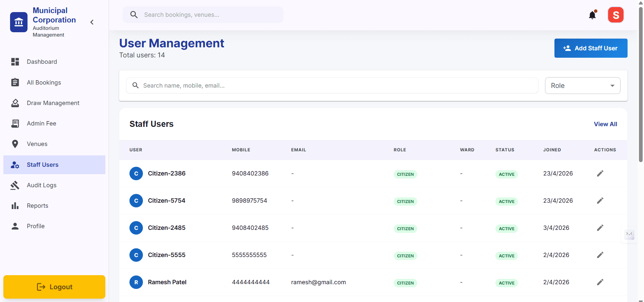Click the USER column header
Viewport: 644px width, 302px height.
coord(136,150)
